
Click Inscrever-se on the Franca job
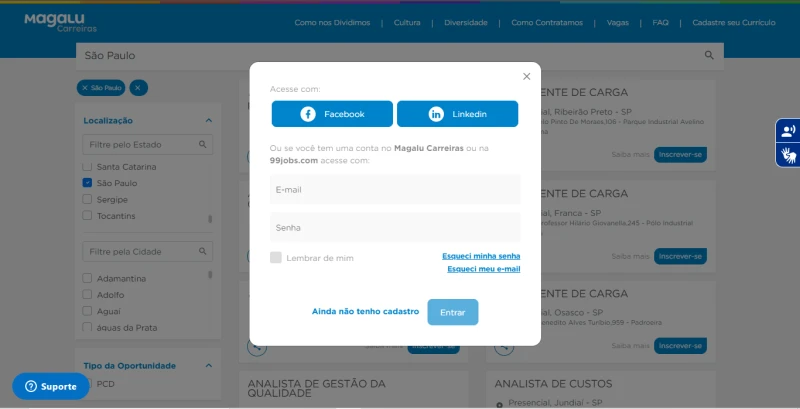(x=680, y=256)
